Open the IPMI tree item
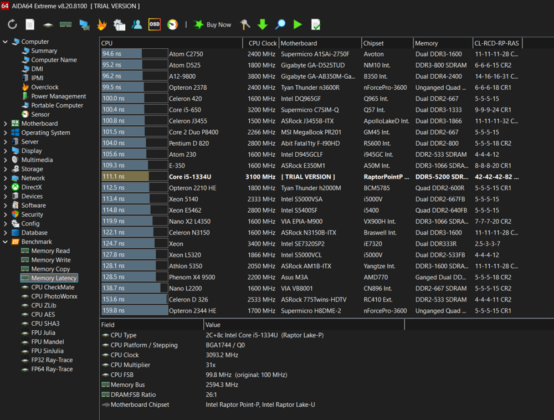This screenshot has width=554, height=420. point(37,78)
